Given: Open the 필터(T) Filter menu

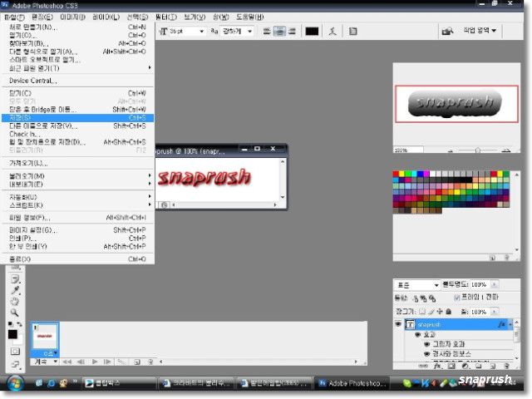Looking at the screenshot, I should click(166, 17).
